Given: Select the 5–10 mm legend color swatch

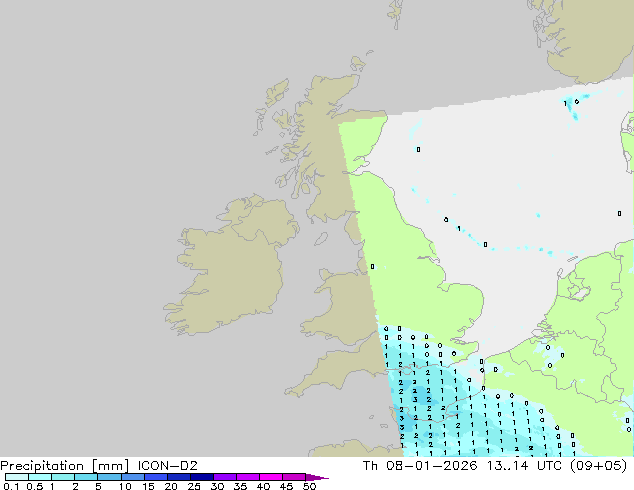Looking at the screenshot, I should (x=109, y=477).
